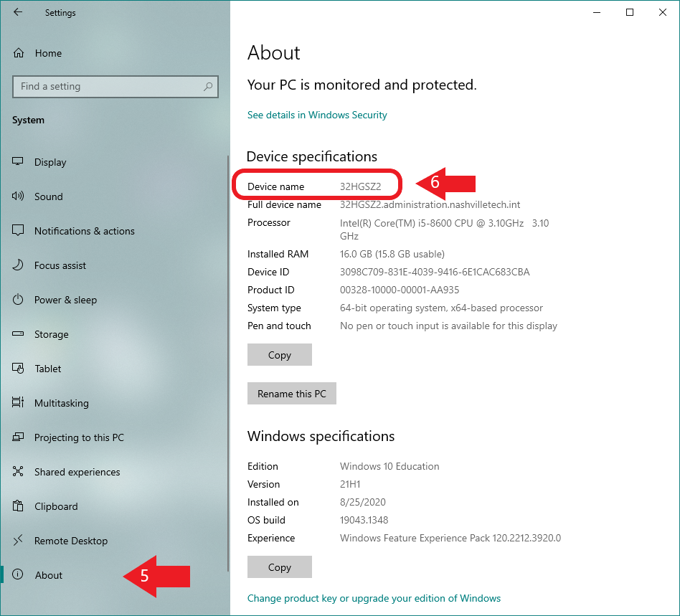
Task: Select About in the sidebar
Action: point(114,575)
